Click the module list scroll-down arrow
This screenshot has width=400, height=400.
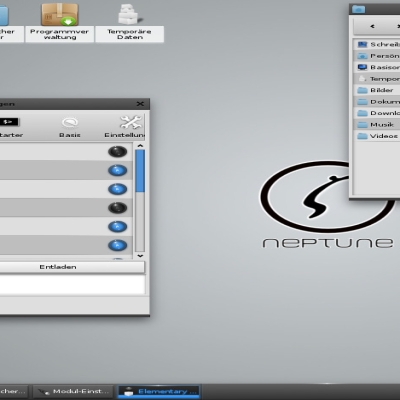pos(140,256)
